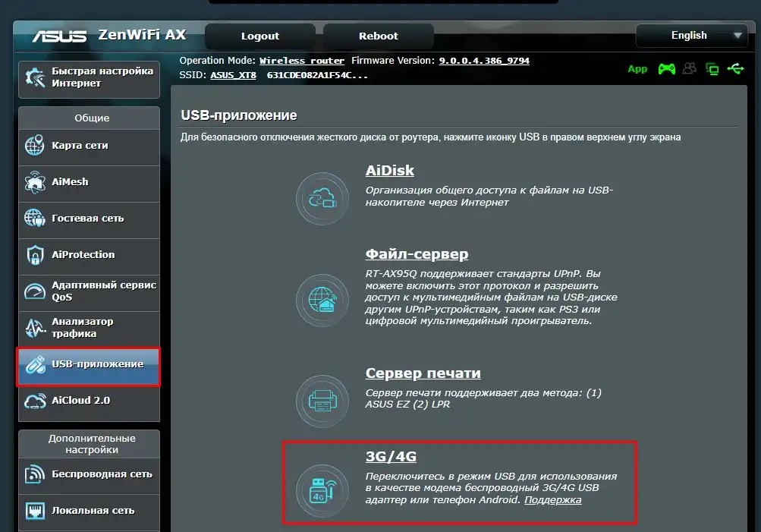Click the green gamepad status icon
Image resolution: width=761 pixels, height=532 pixels.
click(666, 69)
